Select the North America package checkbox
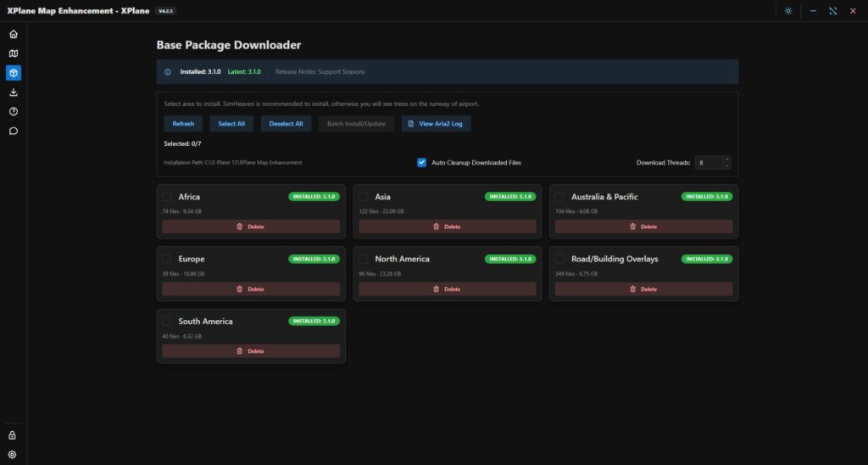This screenshot has height=465, width=868. 364,259
